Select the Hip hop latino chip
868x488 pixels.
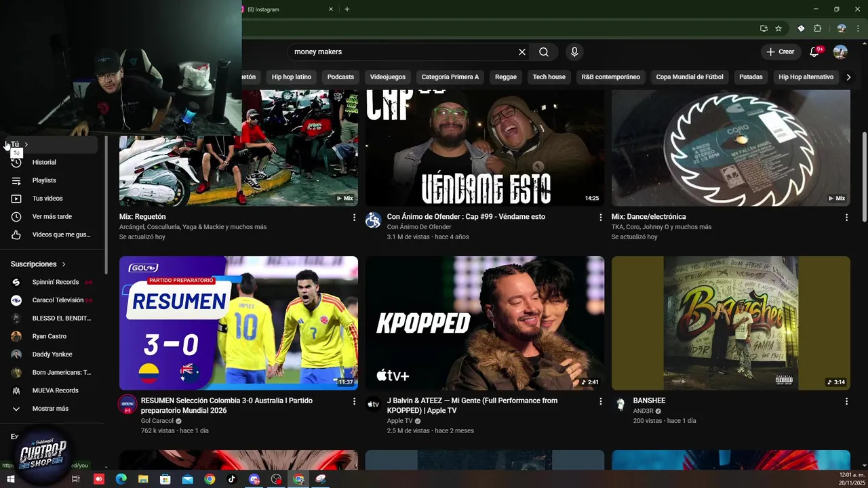tap(292, 77)
